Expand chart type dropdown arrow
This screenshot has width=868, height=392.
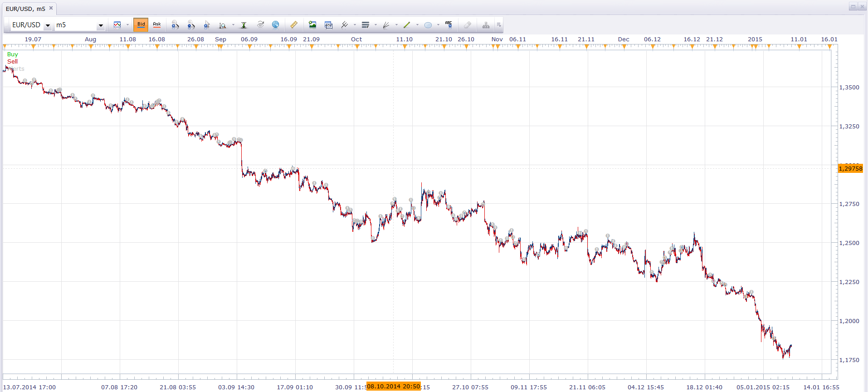tap(127, 25)
